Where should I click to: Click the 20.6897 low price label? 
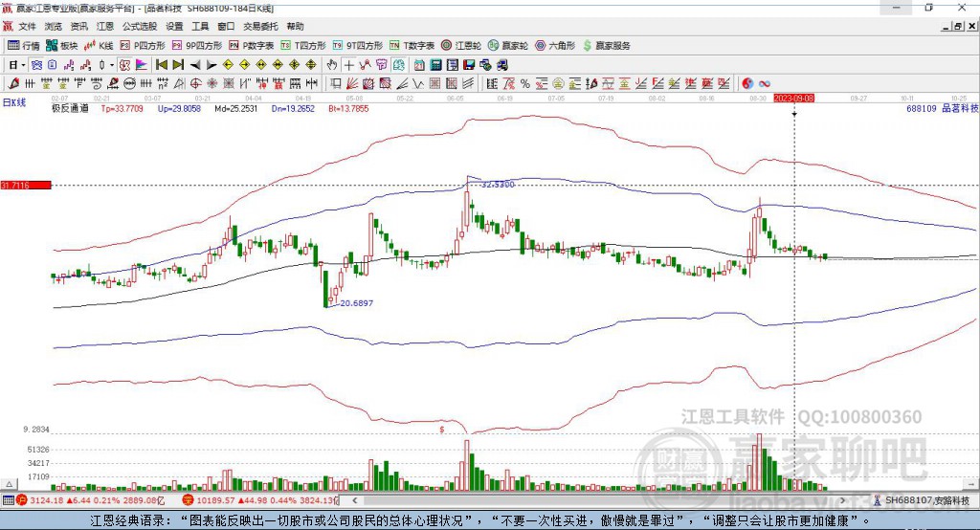(356, 303)
